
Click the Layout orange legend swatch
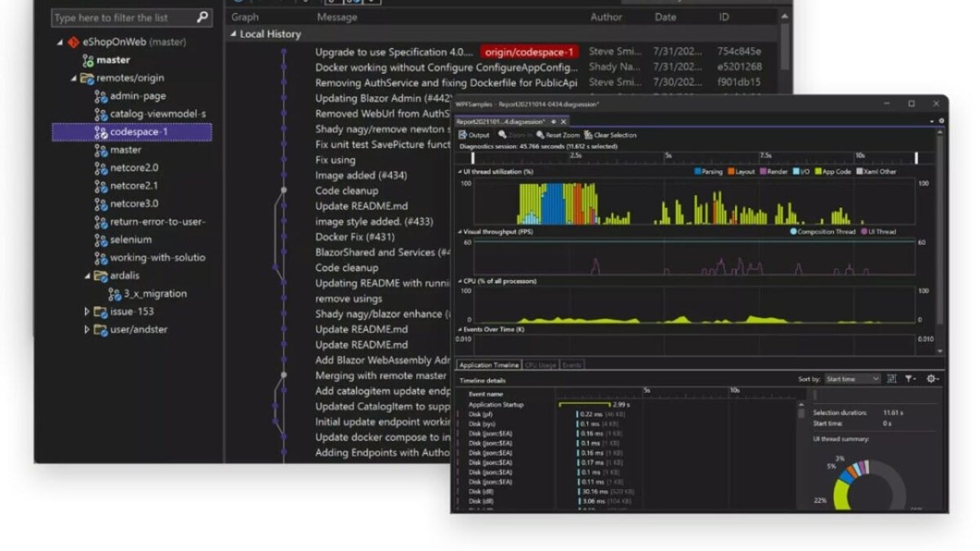point(731,172)
